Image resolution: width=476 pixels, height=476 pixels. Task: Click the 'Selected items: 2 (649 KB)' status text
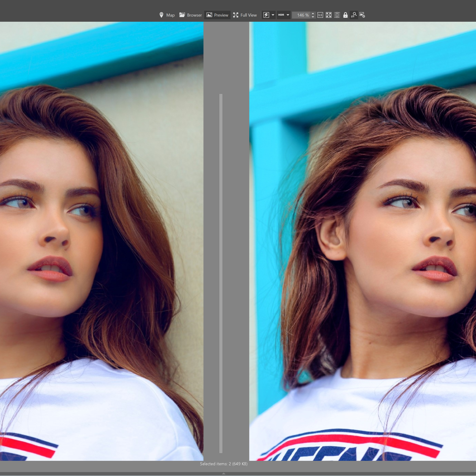tap(224, 464)
